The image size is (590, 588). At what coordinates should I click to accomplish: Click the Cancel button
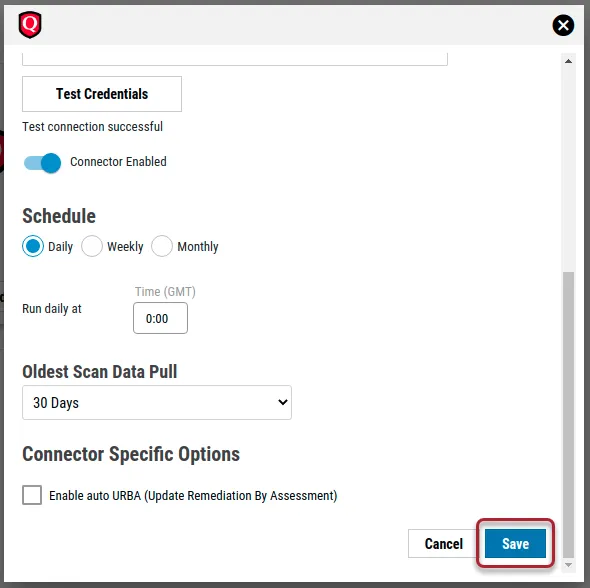pyautogui.click(x=444, y=544)
